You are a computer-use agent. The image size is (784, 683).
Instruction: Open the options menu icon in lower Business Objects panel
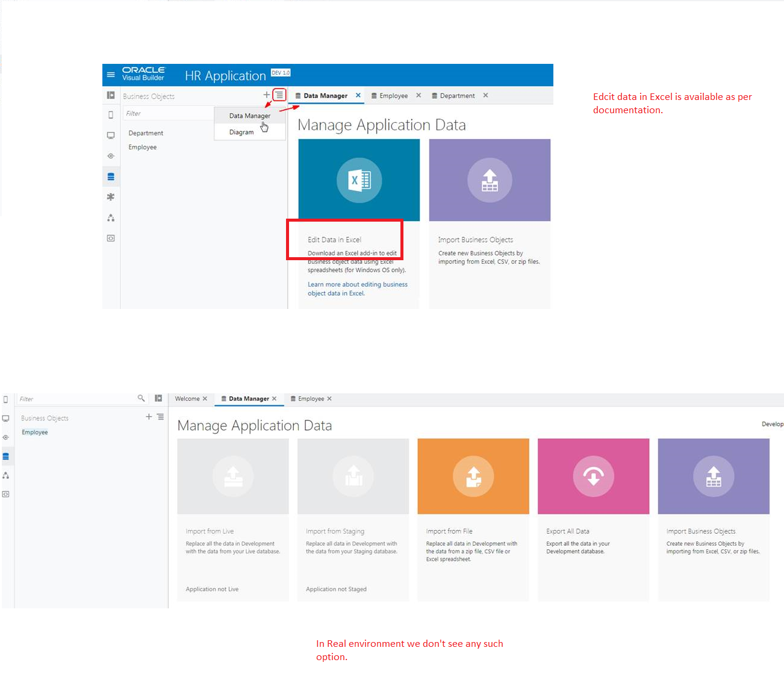point(160,417)
